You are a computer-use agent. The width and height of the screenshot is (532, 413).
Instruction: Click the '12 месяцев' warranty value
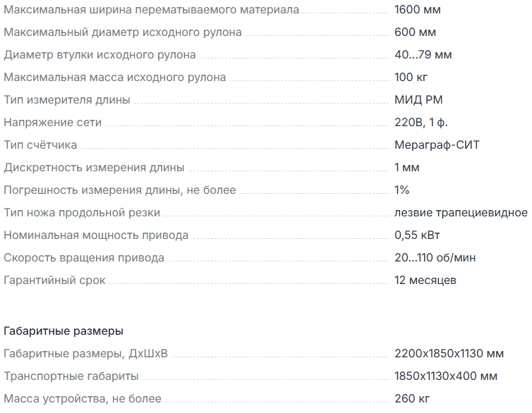[x=425, y=281]
